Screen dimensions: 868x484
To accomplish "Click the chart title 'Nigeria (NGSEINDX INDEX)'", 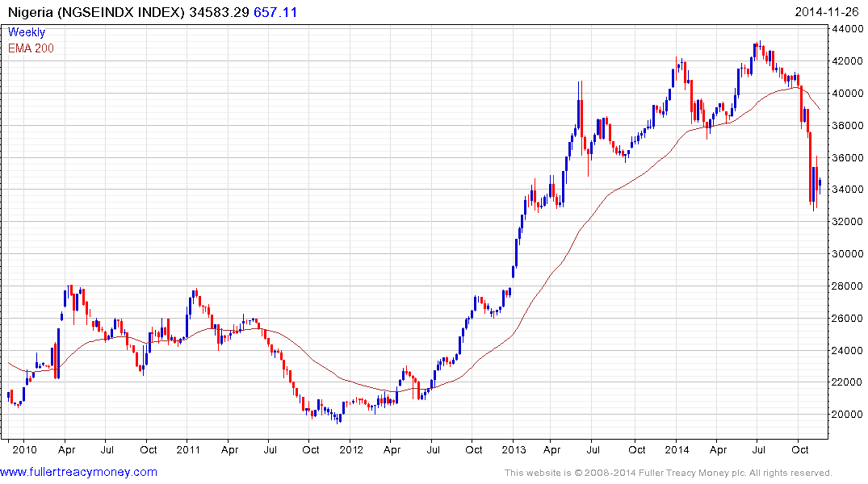I will pyautogui.click(x=96, y=12).
